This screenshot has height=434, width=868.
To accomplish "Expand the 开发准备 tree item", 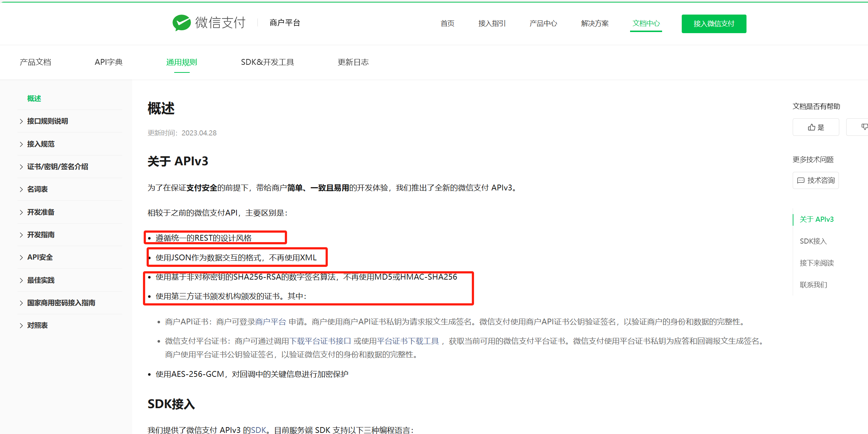I will [x=40, y=212].
